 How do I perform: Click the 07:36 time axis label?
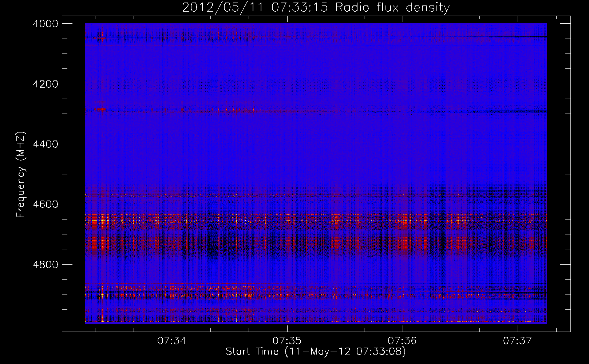402,341
